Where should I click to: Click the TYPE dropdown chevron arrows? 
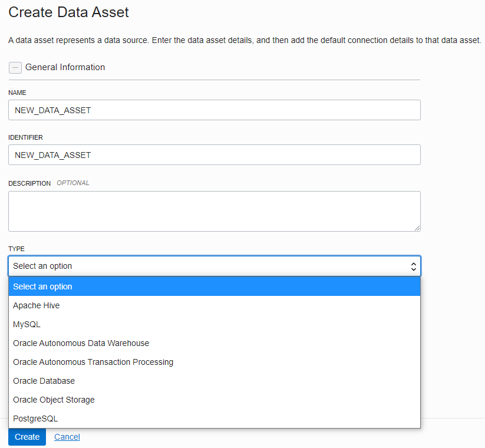tap(413, 266)
